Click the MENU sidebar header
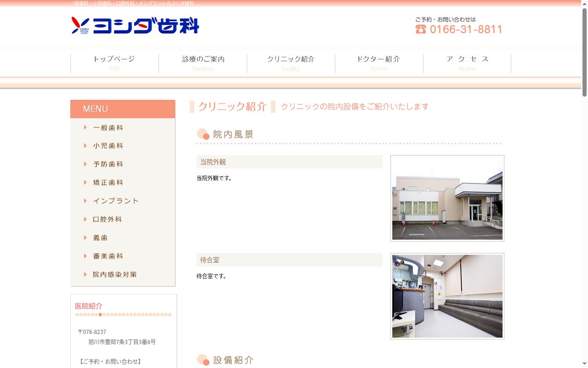 (x=123, y=109)
